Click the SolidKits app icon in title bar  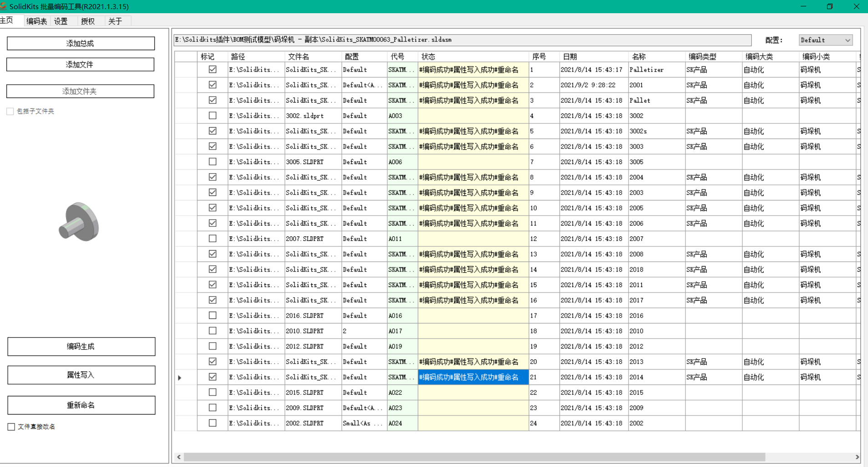coord(3,6)
